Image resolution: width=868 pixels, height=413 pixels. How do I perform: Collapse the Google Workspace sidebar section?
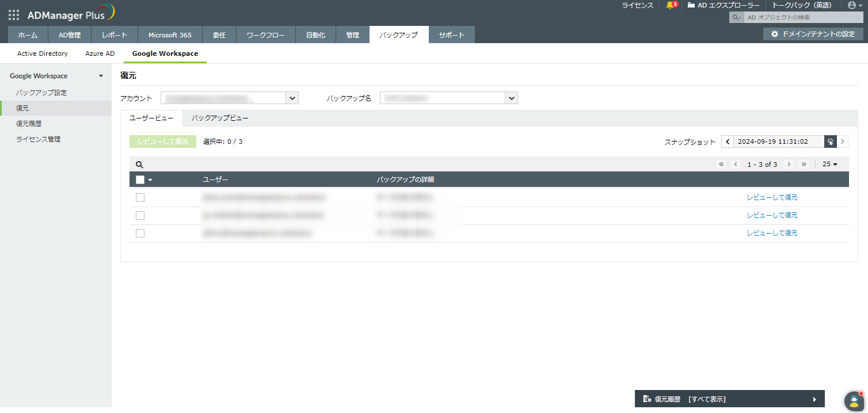(x=101, y=76)
